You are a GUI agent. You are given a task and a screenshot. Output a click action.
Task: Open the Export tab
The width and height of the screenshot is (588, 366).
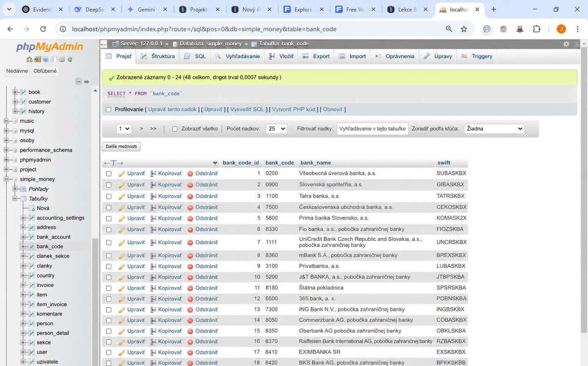coord(316,56)
